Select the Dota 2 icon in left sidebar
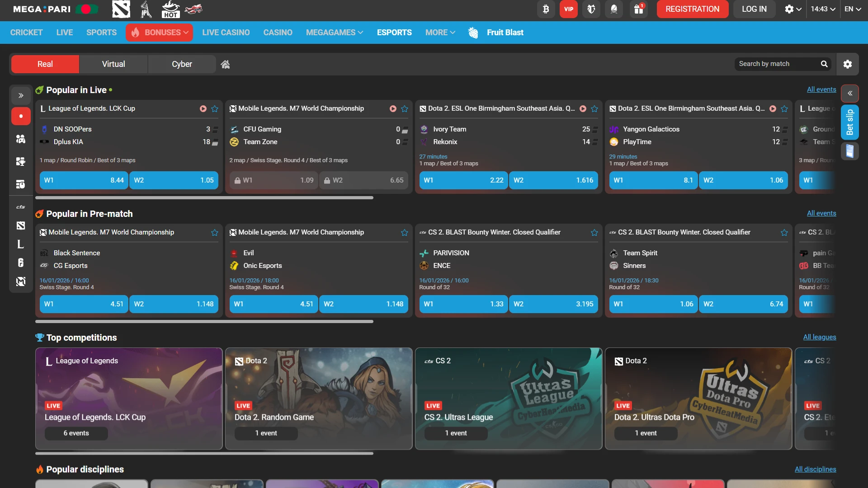Viewport: 868px width, 488px height. click(21, 225)
